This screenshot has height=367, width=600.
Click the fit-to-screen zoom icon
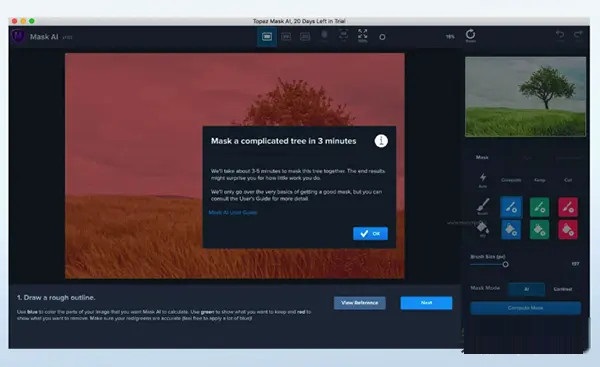point(343,35)
